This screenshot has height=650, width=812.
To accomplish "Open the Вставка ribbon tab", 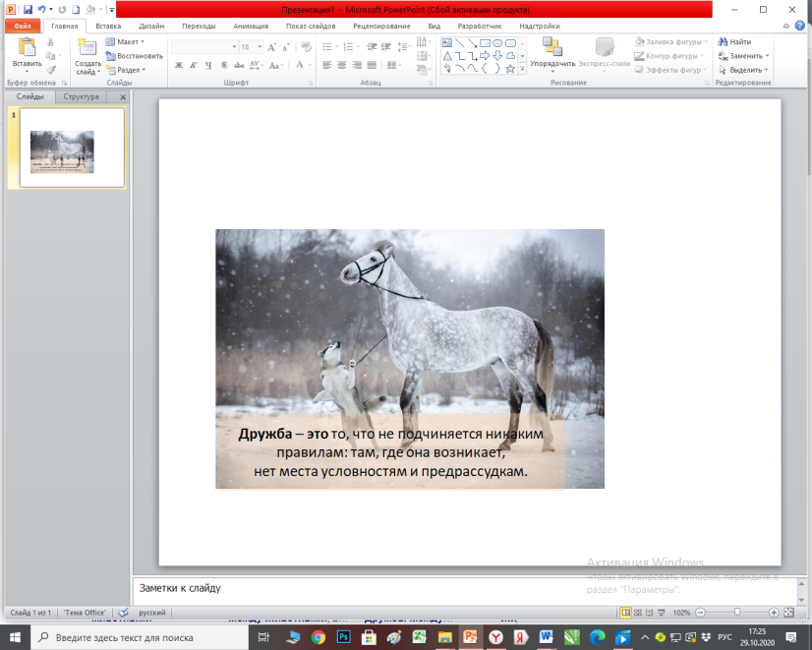I will pyautogui.click(x=108, y=26).
